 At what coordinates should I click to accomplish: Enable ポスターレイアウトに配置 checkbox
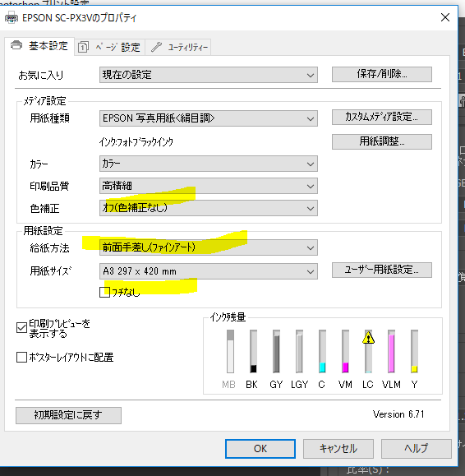tap(21, 357)
